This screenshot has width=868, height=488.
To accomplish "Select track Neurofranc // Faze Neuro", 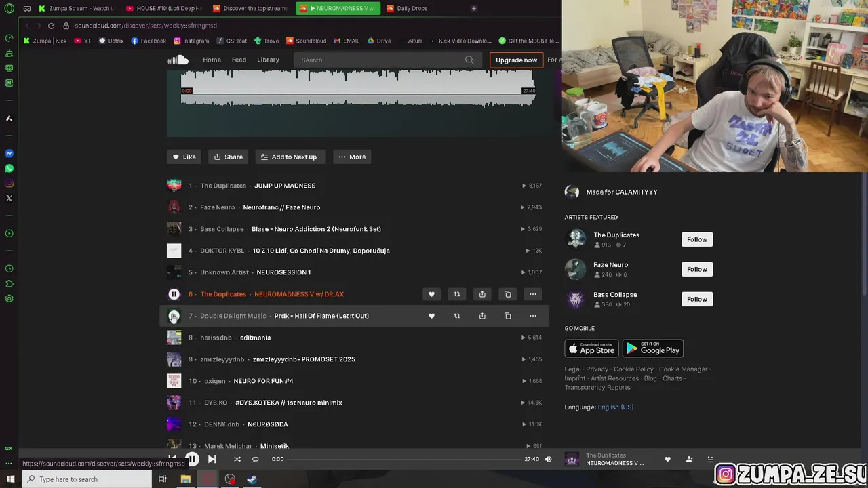I will click(281, 207).
